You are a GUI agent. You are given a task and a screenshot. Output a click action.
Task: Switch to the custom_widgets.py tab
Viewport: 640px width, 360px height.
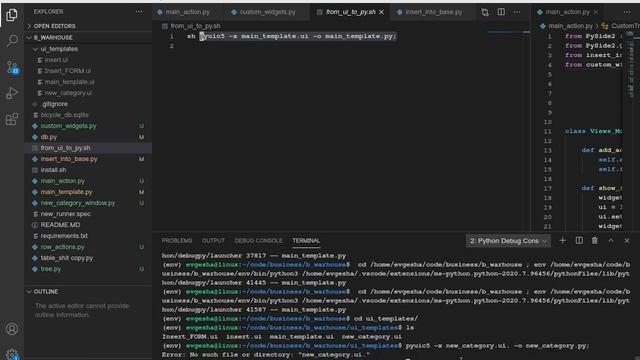coord(267,12)
